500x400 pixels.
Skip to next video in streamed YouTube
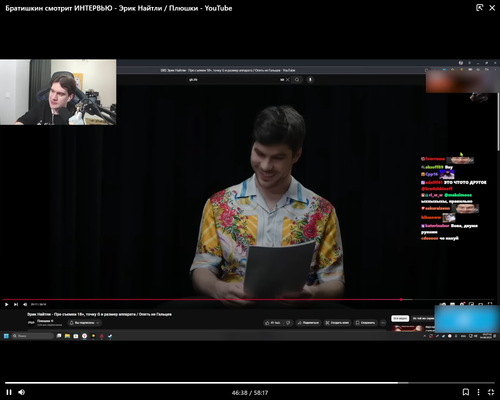click(x=16, y=304)
